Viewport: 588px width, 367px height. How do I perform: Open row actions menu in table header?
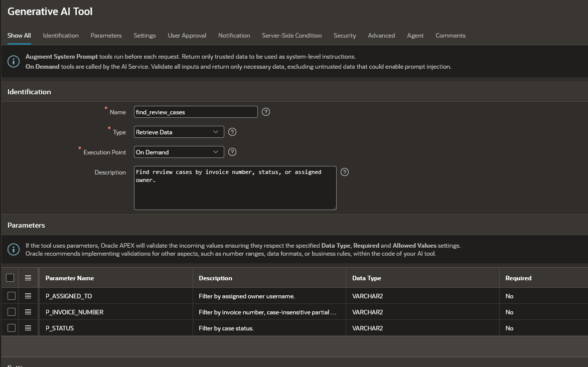28,278
